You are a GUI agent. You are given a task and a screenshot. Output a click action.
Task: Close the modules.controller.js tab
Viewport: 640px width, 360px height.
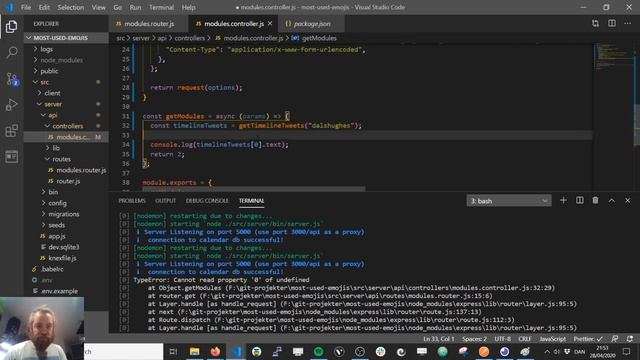tap(270, 24)
